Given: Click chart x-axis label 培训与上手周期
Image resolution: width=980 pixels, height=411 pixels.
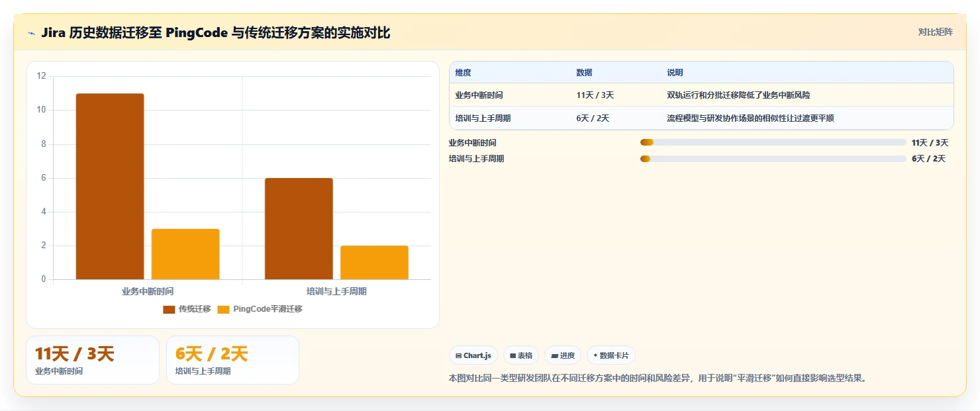Looking at the screenshot, I should (336, 291).
